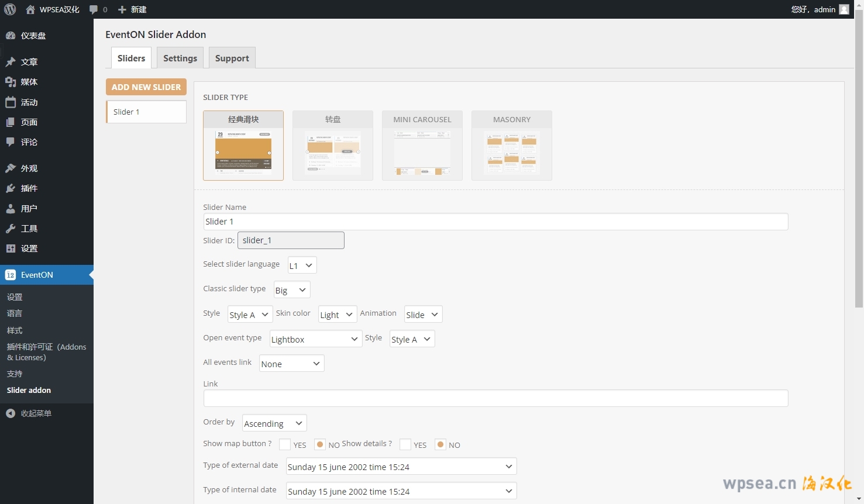Open the comments bubble icon in admin bar
The image size is (864, 504).
94,9
